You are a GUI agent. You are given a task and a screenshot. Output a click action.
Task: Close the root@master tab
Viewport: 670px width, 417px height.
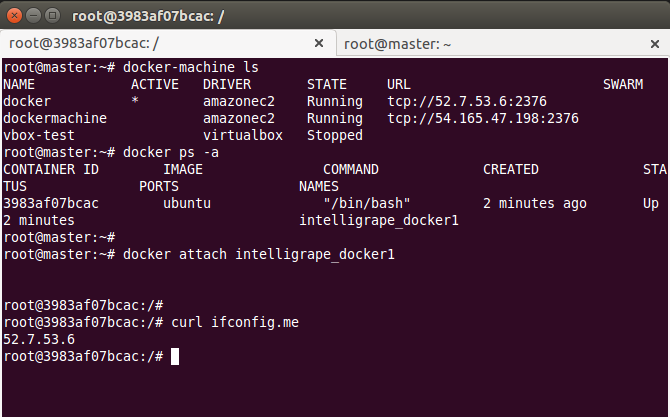click(655, 44)
